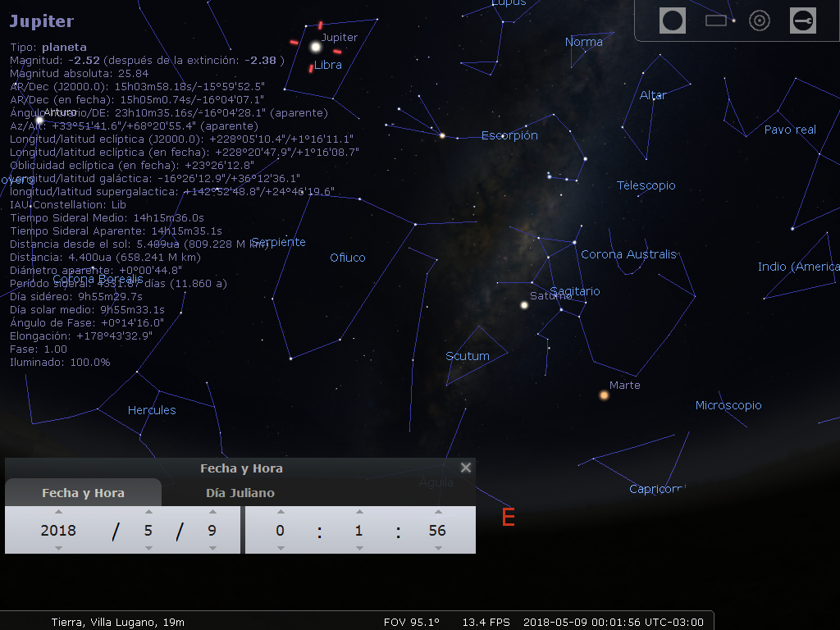Decrease the seconds value 56
This screenshot has height=630, width=840.
438,548
